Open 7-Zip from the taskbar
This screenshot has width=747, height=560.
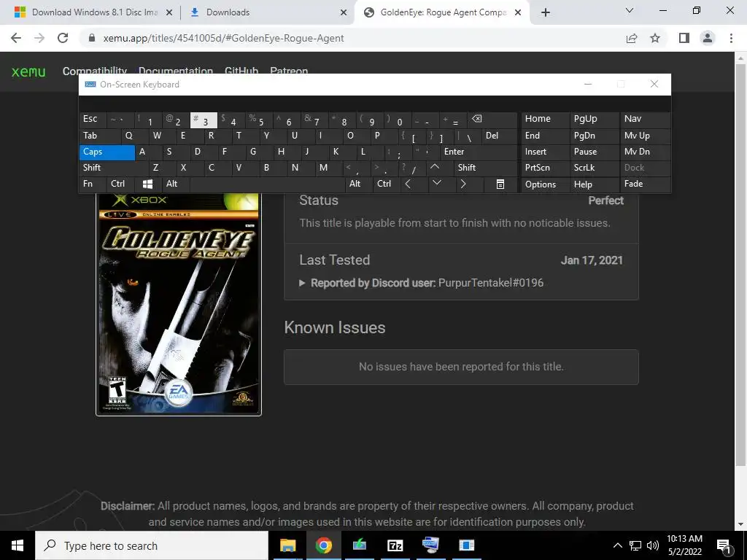click(395, 545)
